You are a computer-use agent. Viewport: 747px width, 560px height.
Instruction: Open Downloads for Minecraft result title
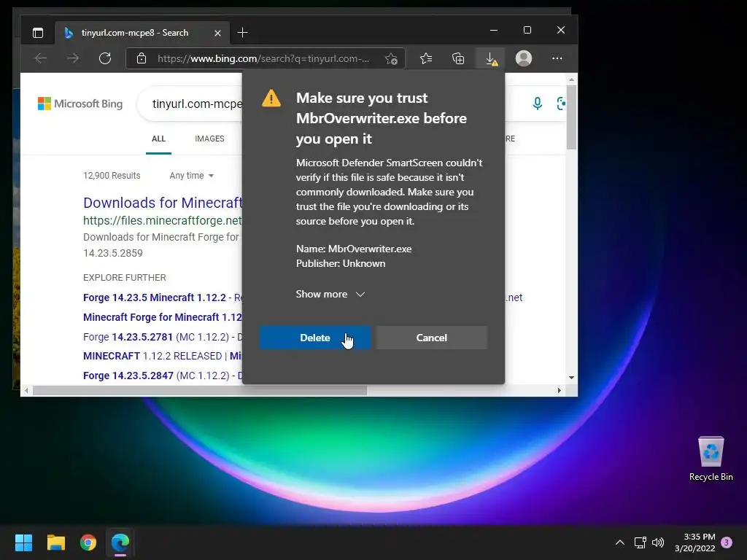coord(163,203)
